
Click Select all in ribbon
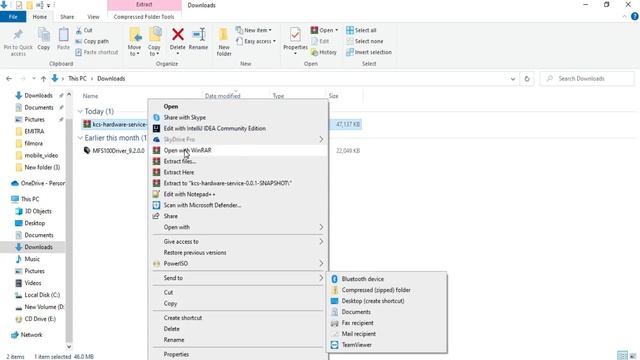coord(361,30)
